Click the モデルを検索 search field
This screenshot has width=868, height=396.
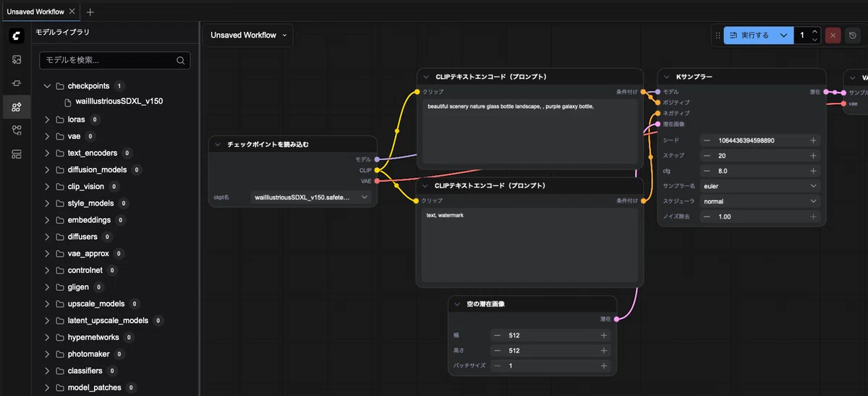click(114, 60)
